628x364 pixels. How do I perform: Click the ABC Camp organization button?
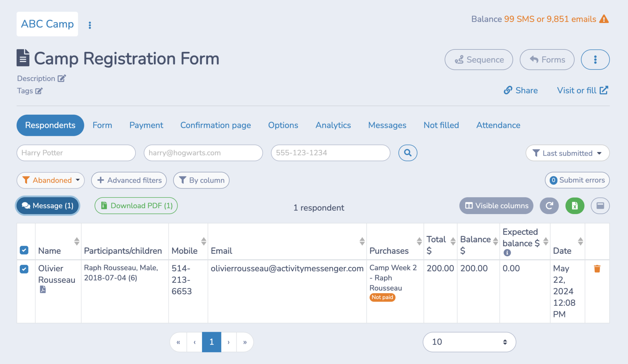click(47, 24)
